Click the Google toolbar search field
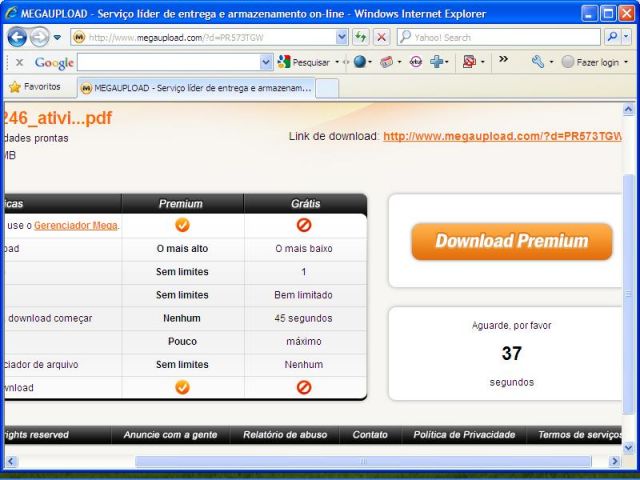 click(168, 62)
